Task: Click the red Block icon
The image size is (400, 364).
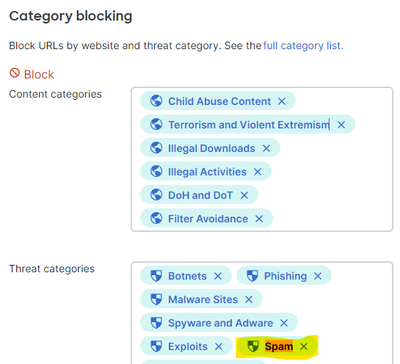Action: pos(14,73)
